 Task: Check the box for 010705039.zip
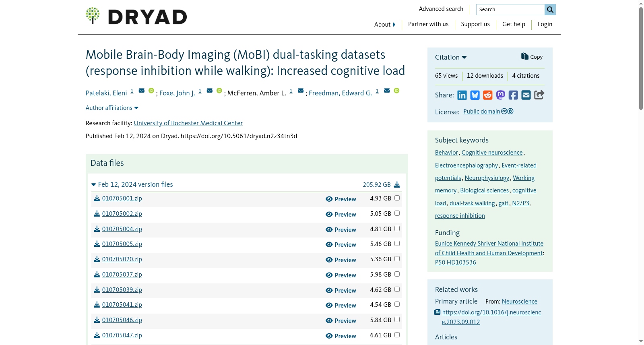[397, 289]
